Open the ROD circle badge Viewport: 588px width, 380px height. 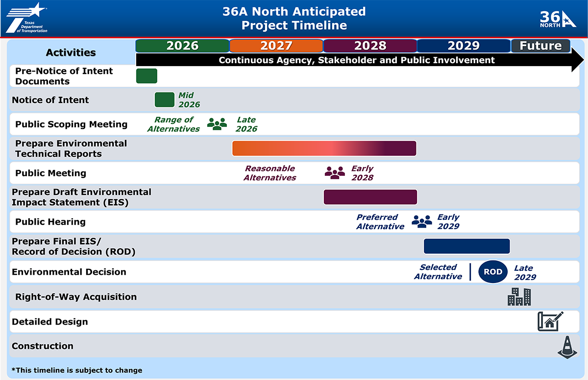coord(493,272)
